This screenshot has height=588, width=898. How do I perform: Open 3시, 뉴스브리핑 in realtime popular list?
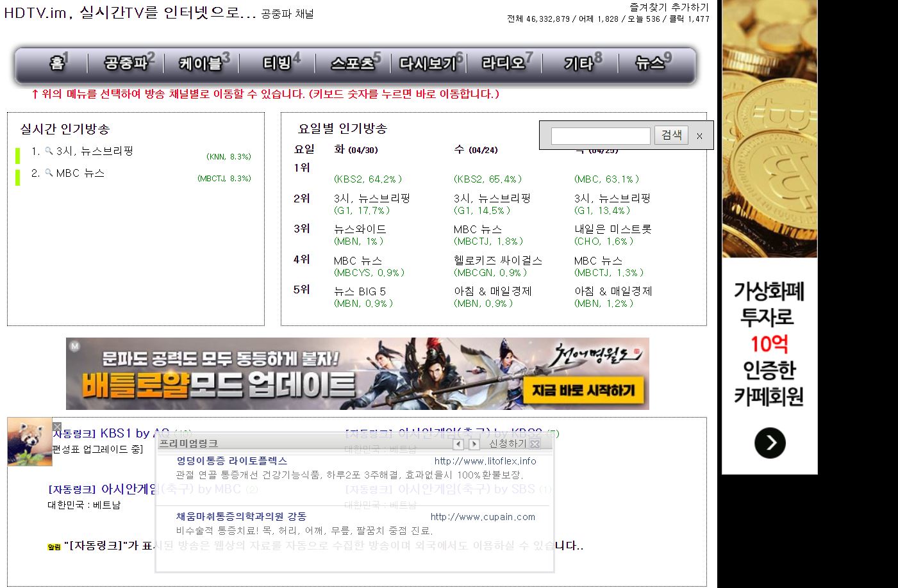point(94,151)
